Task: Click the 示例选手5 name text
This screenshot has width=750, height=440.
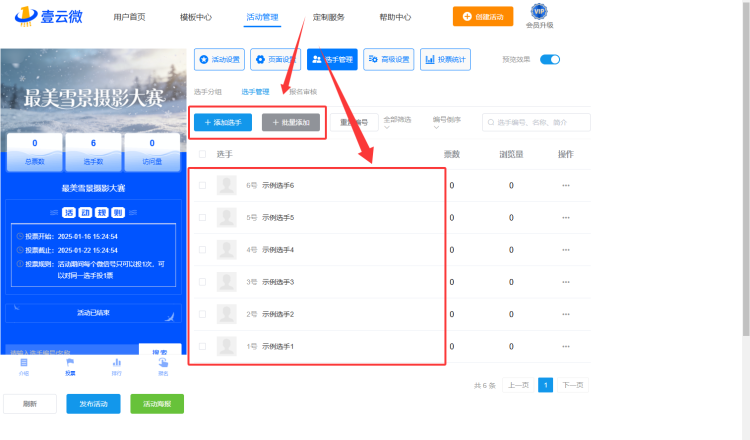Action: coord(278,218)
